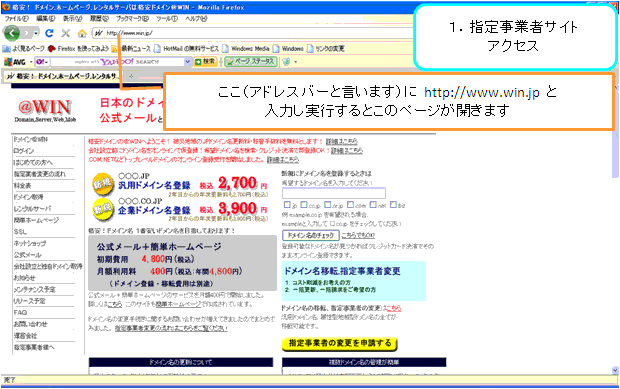This screenshot has width=620, height=389.
Task: Open the AVG Page Status button
Action: 251,62
